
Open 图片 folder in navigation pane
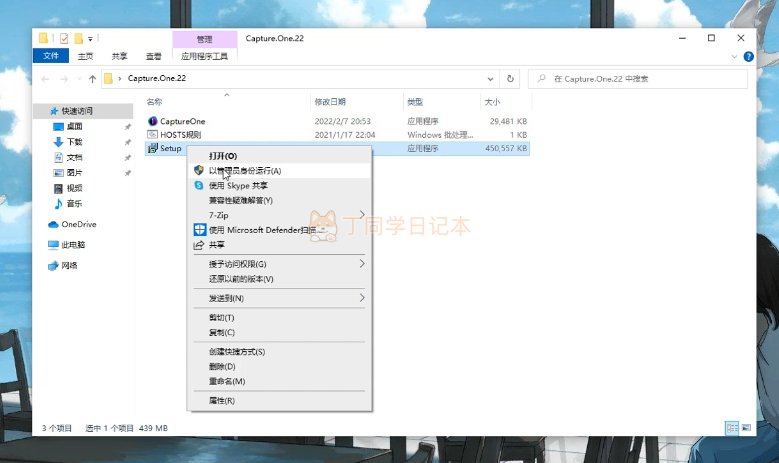[x=75, y=172]
